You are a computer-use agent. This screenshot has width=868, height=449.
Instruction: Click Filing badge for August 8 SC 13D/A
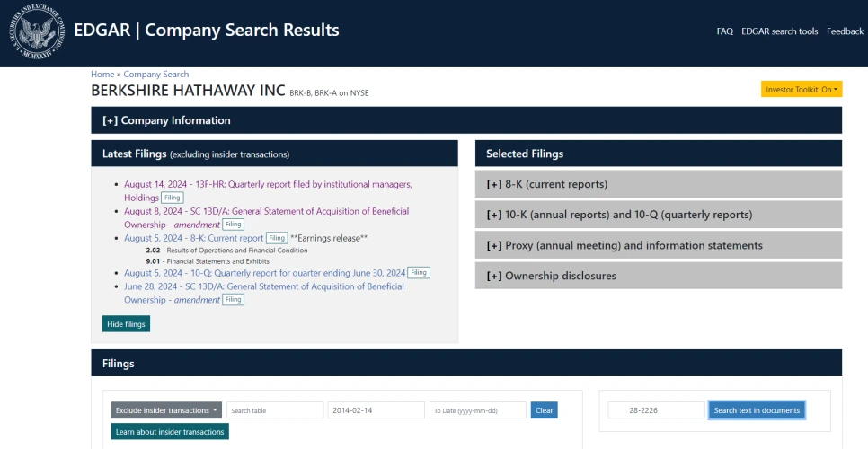(x=233, y=224)
